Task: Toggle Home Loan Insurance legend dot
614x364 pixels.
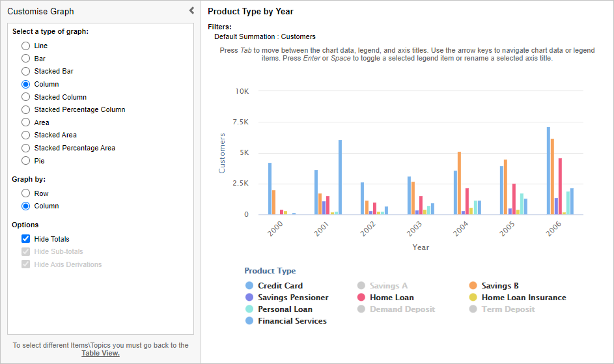Action: click(x=473, y=298)
